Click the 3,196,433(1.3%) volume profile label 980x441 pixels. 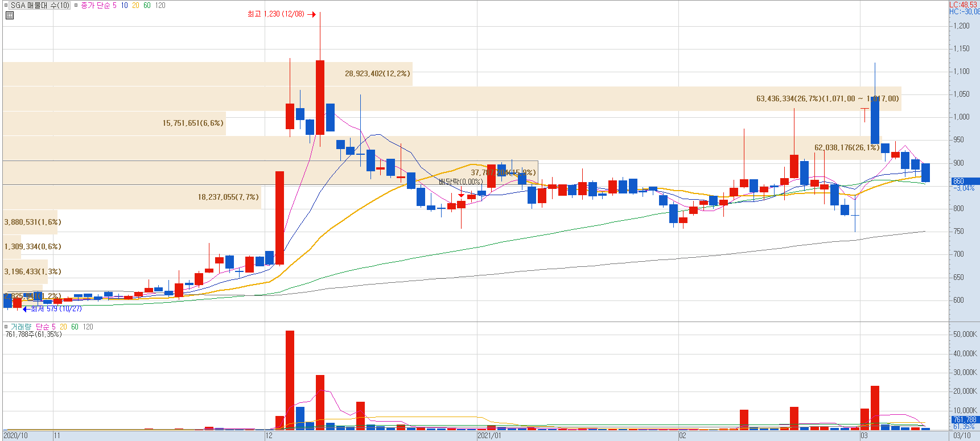pos(32,271)
